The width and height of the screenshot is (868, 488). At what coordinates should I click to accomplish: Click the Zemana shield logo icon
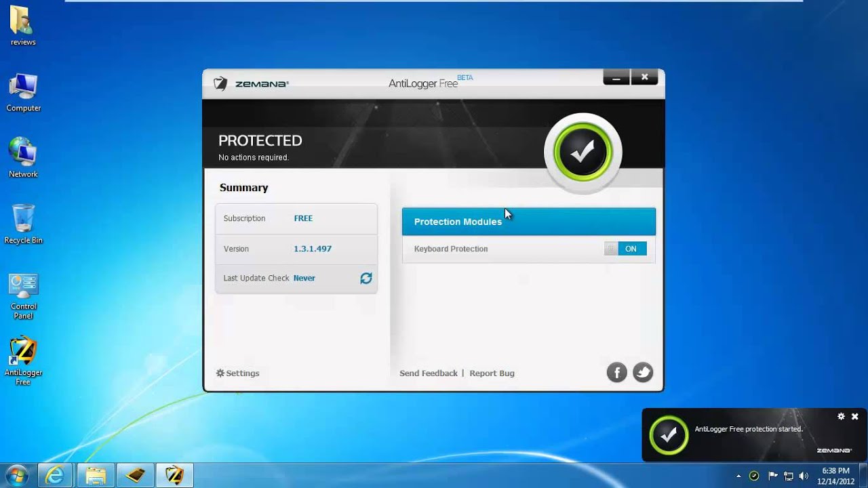coord(220,84)
